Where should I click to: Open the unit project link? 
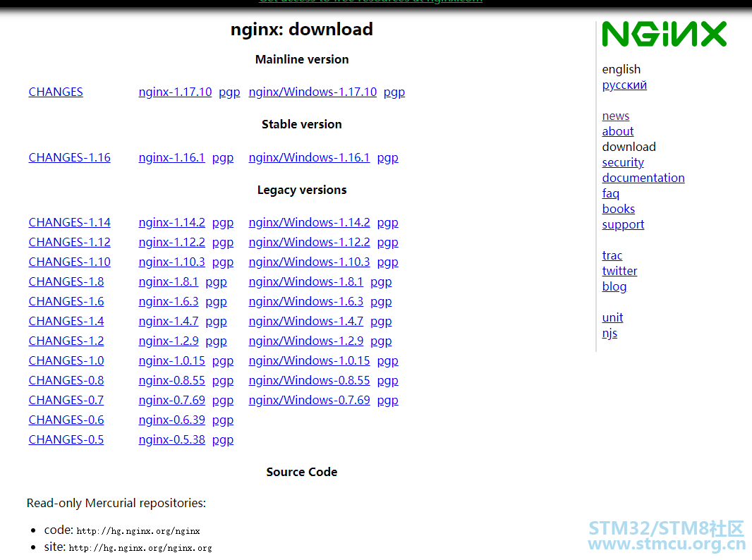click(x=612, y=317)
